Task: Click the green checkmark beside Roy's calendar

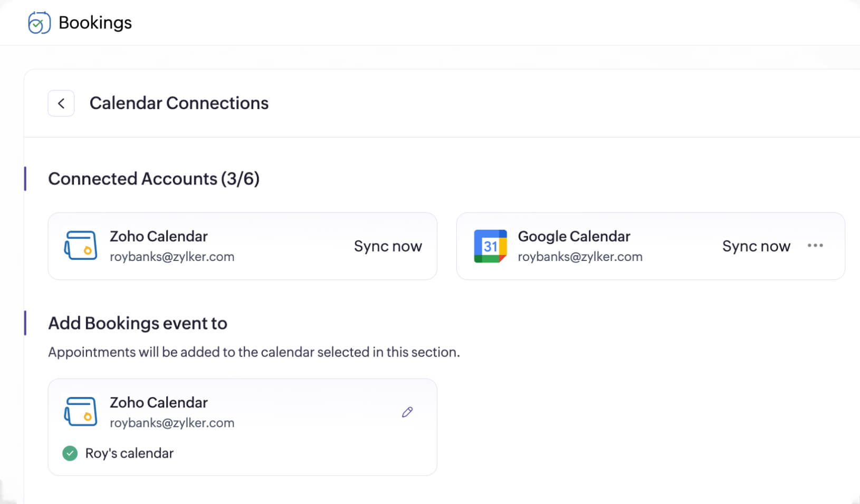Action: click(x=70, y=453)
